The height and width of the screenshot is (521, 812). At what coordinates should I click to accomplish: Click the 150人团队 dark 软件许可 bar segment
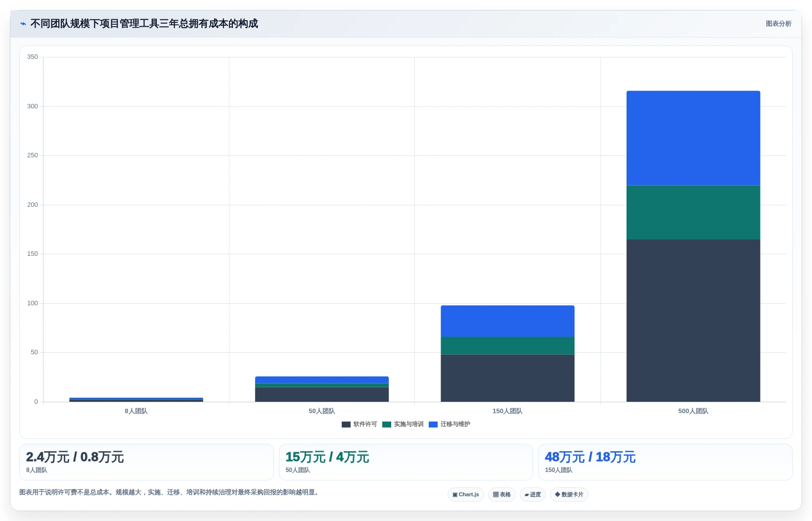(507, 378)
